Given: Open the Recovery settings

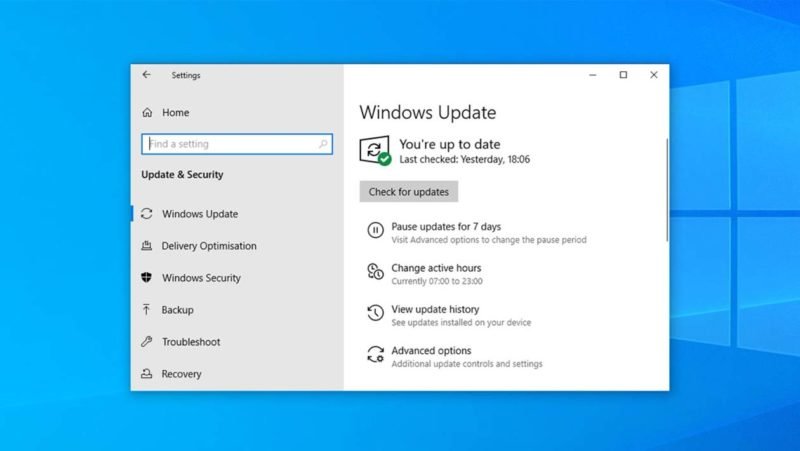Looking at the screenshot, I should 182,374.
